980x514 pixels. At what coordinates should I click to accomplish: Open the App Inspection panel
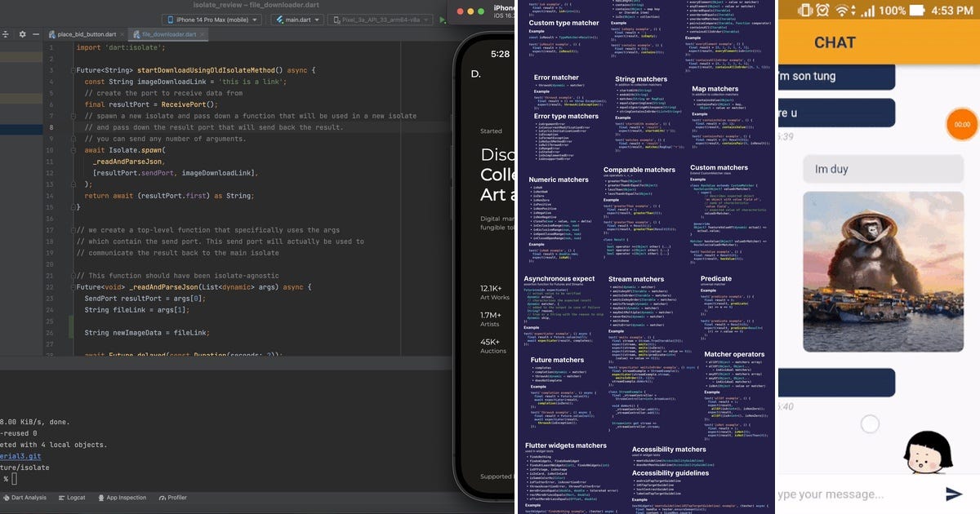[122, 497]
